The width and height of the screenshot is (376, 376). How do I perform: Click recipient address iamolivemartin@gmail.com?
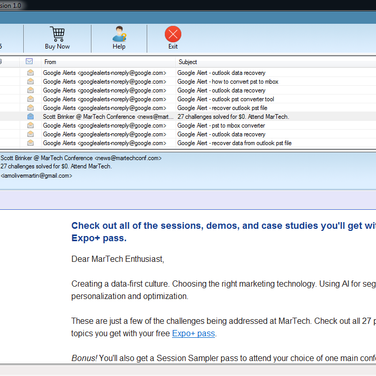pos(36,176)
